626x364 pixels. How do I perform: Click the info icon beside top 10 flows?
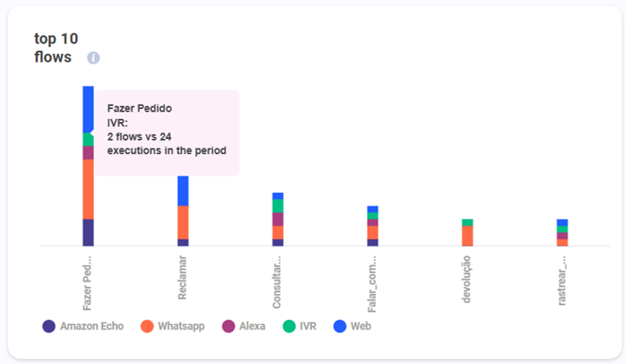[x=93, y=58]
